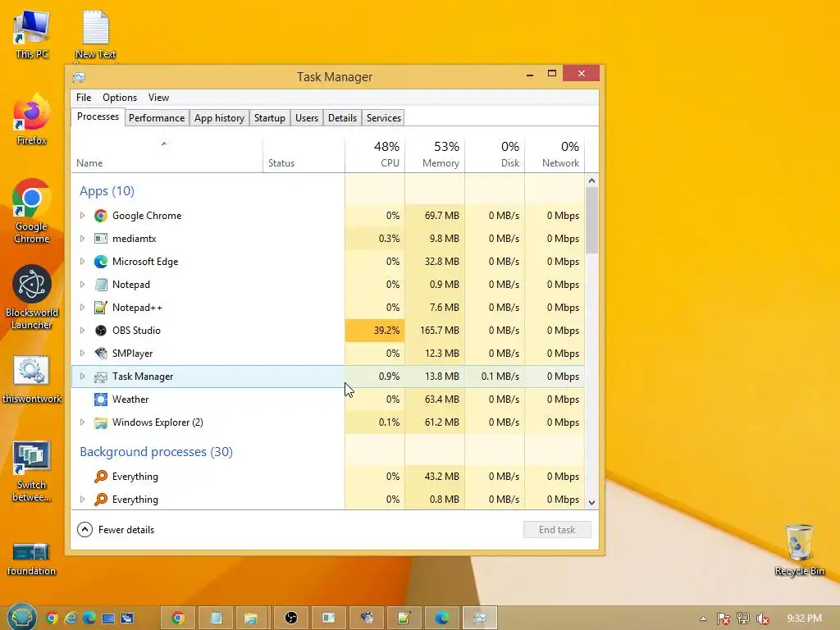Expand the Task Manager process group
840x630 pixels.
[x=82, y=377]
